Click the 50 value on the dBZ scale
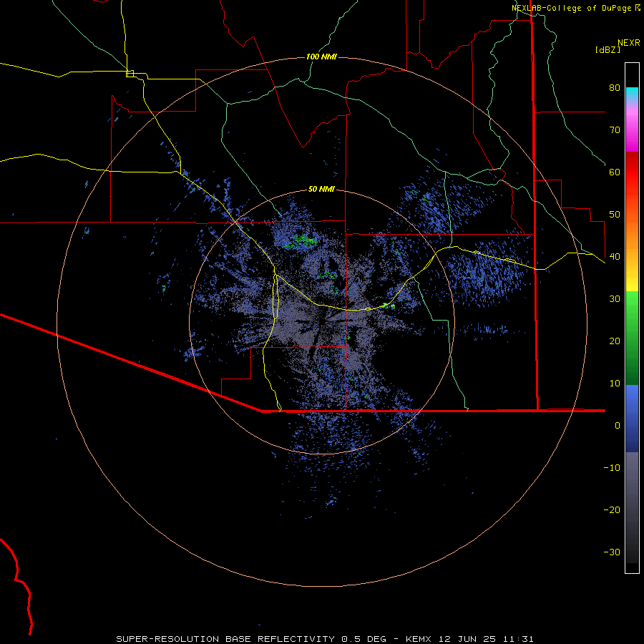This screenshot has height=644, width=644. [x=615, y=215]
